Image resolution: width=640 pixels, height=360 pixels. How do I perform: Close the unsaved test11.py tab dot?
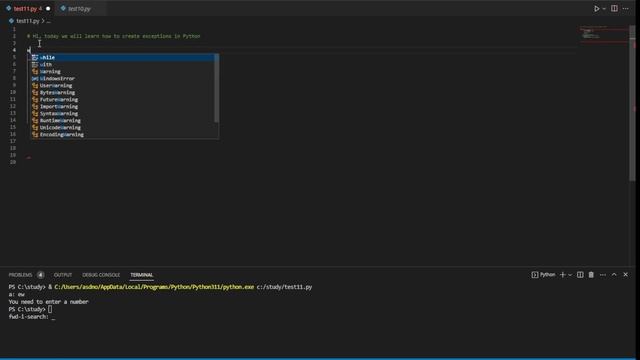[48, 9]
